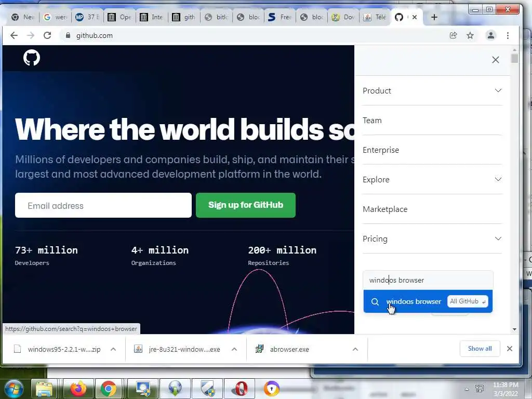Open the Chrome three-dot menu

point(508,35)
